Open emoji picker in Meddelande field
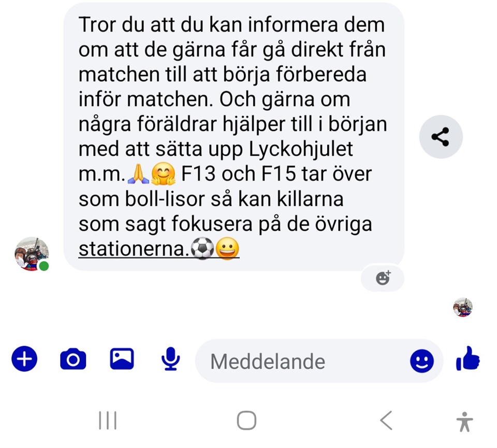The width and height of the screenshot is (497, 448). (422, 361)
